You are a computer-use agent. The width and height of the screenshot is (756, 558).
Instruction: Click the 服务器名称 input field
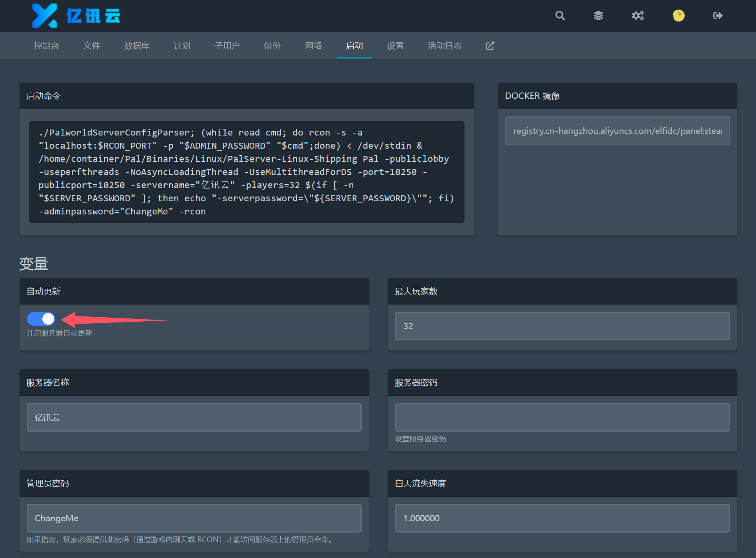click(x=194, y=417)
